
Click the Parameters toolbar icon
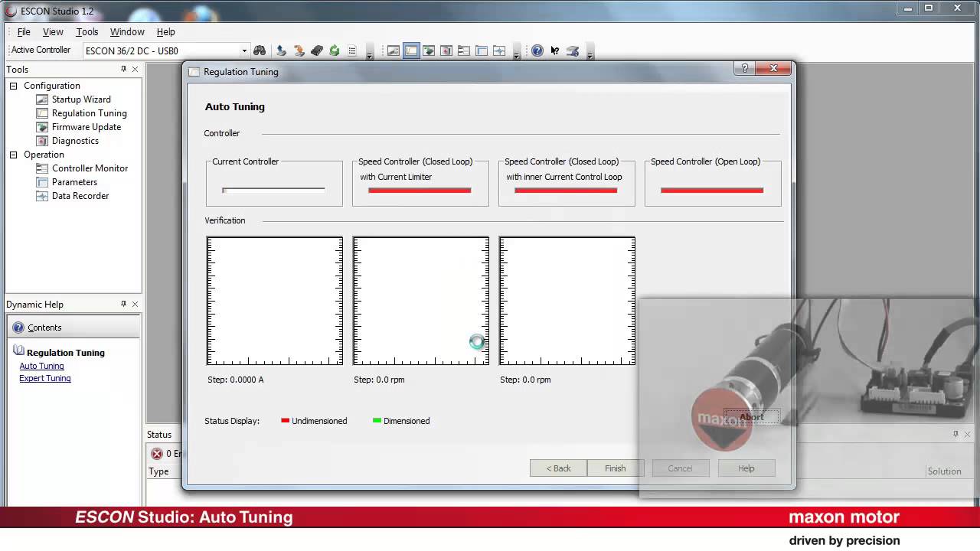[482, 51]
